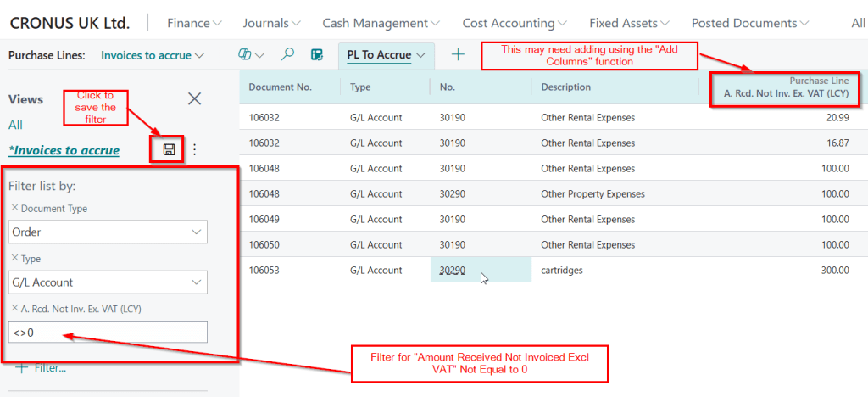
Task: Click the search magnifier icon
Action: pos(287,55)
